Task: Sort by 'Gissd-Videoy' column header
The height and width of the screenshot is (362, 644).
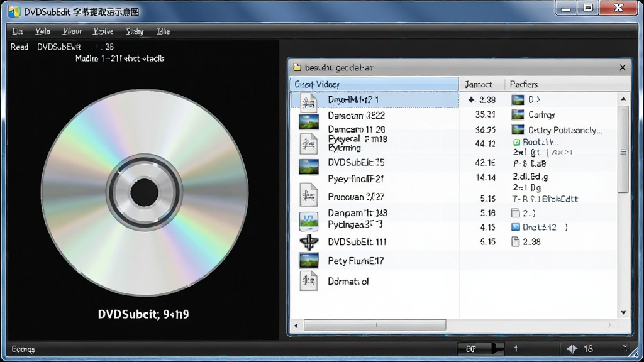Action: (374, 84)
